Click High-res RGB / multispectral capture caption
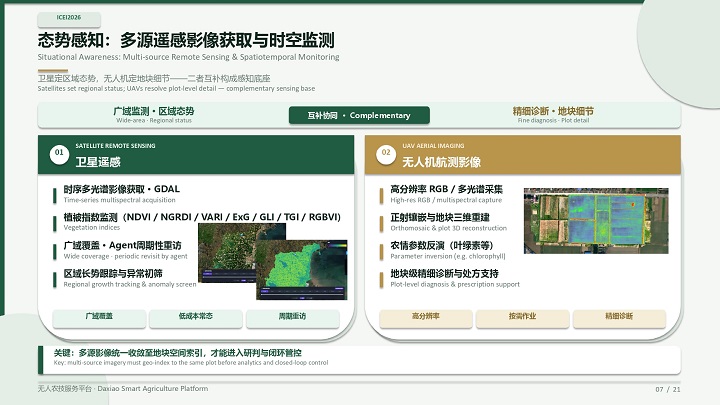The height and width of the screenshot is (405, 720). [x=446, y=200]
